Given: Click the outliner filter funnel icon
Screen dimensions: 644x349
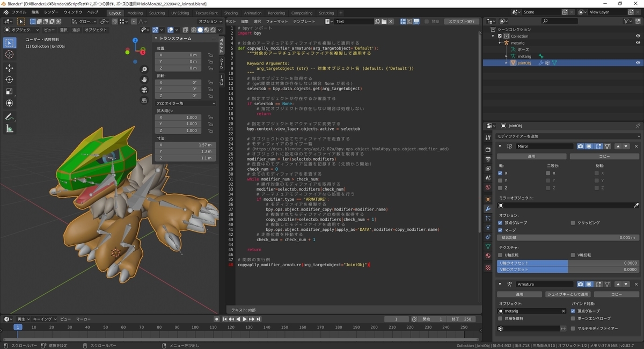Looking at the screenshot, I should tap(628, 21).
